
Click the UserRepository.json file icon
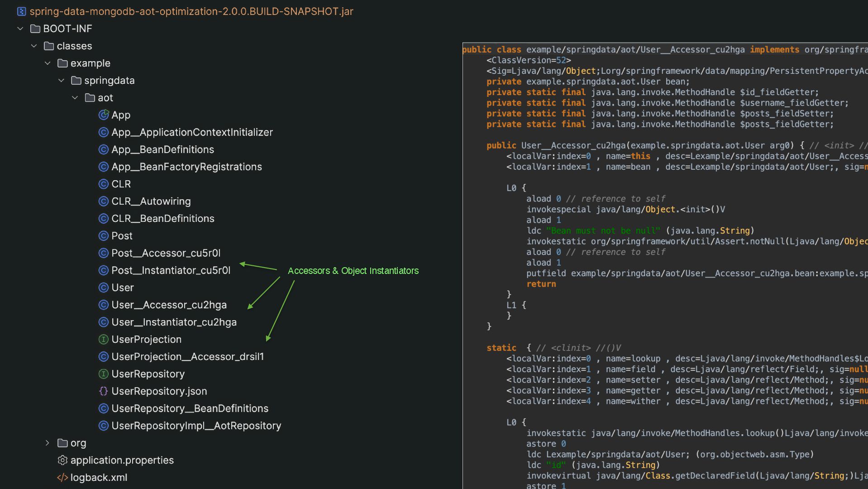click(x=104, y=391)
